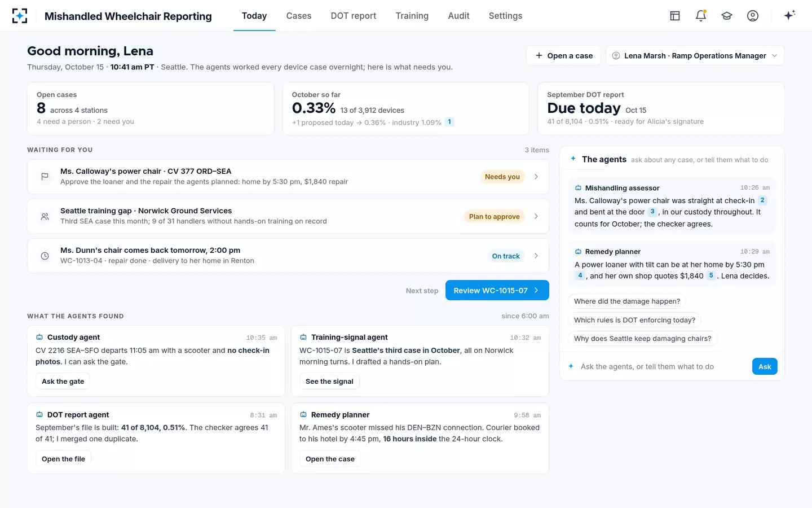The height and width of the screenshot is (508, 812).
Task: Click the Ask the gate button
Action: pyautogui.click(x=63, y=381)
